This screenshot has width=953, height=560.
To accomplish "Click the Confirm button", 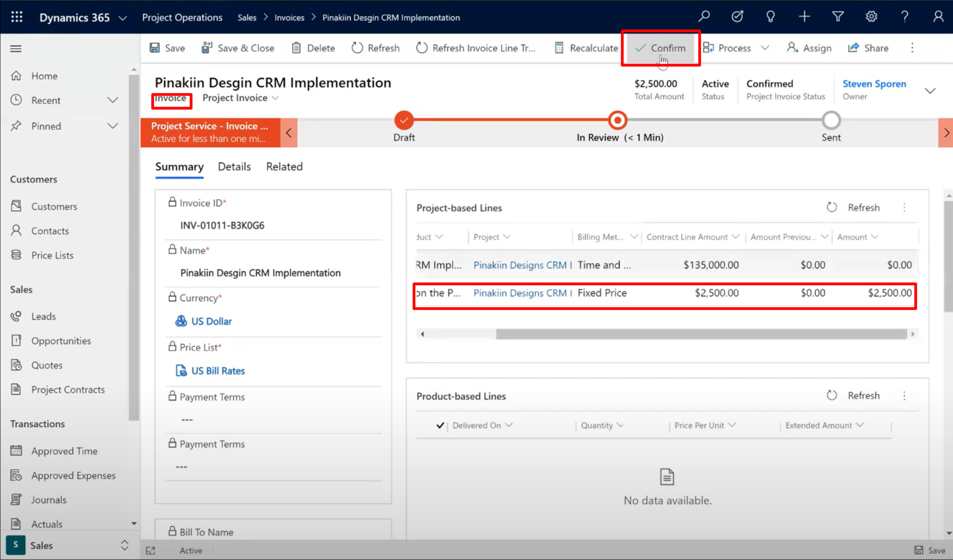I will coord(661,48).
